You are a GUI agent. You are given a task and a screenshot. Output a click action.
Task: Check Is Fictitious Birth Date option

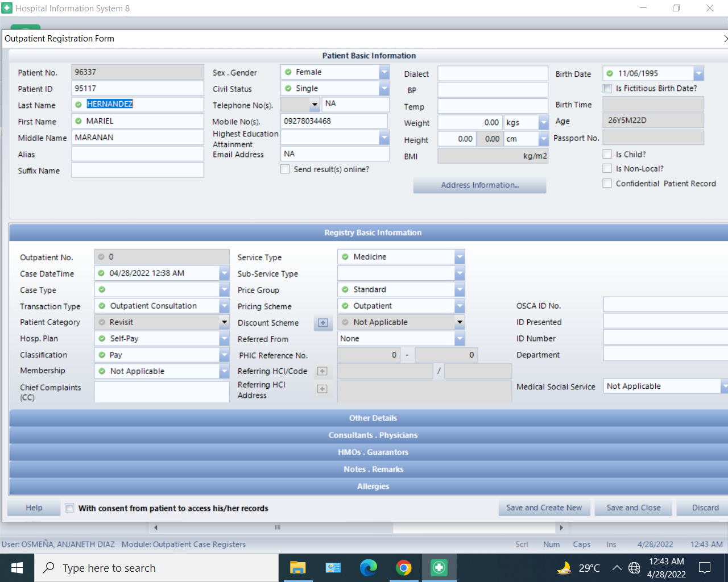[x=607, y=89]
